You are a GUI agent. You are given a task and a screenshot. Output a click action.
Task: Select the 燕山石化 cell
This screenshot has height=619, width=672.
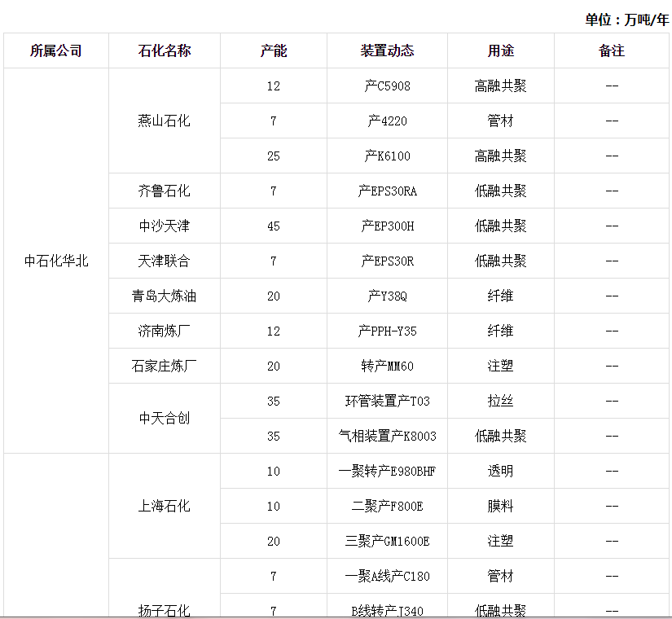(165, 121)
